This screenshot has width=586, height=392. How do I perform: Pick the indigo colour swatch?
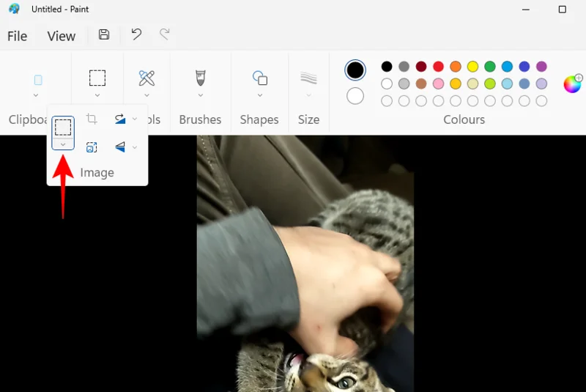tap(524, 67)
